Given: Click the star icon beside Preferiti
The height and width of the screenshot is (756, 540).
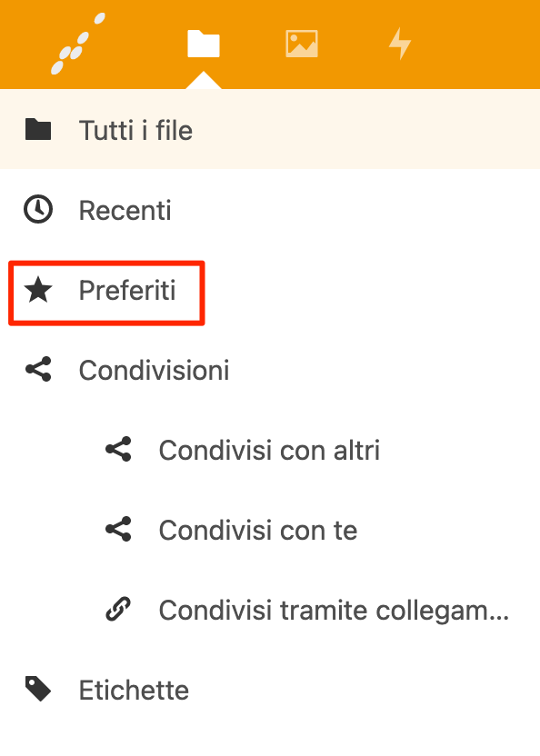Looking at the screenshot, I should click(x=38, y=290).
